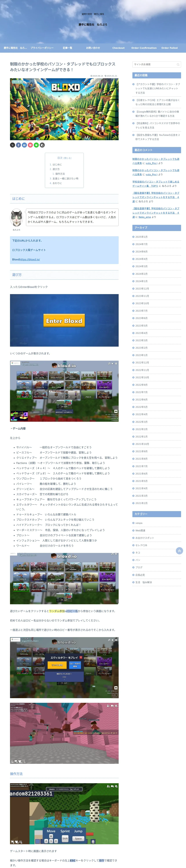Viewport: 186px width, 868px height.
Task: Share the article on Facebook
Action: [x=19, y=145]
